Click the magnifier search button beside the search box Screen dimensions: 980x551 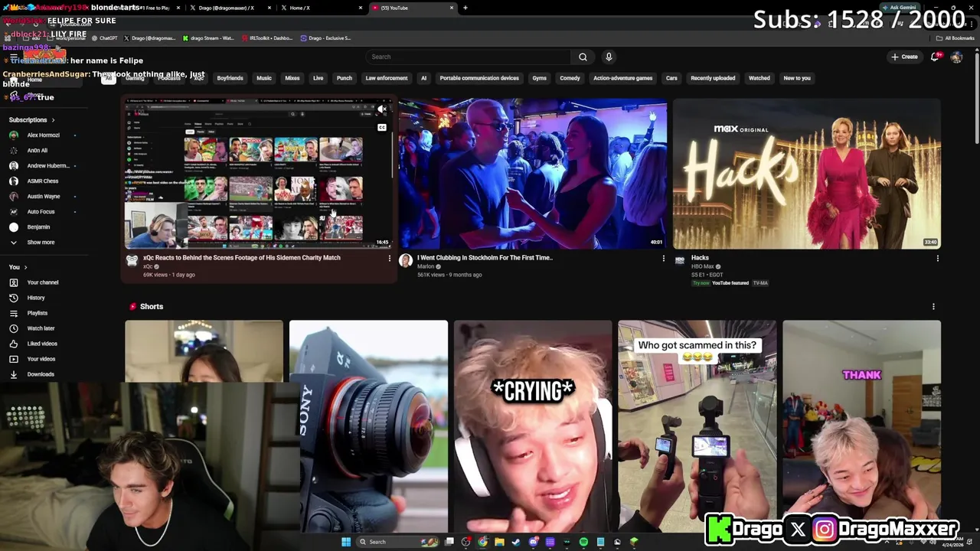pos(583,57)
